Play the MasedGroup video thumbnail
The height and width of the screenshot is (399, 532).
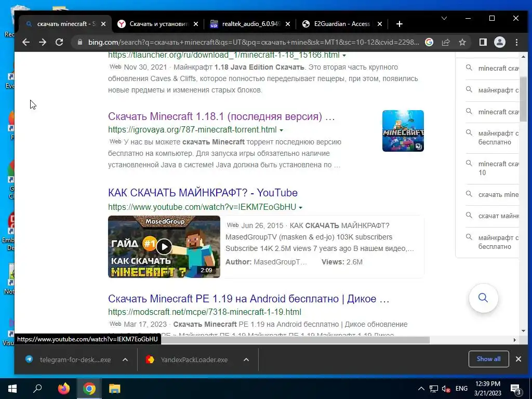tap(164, 247)
